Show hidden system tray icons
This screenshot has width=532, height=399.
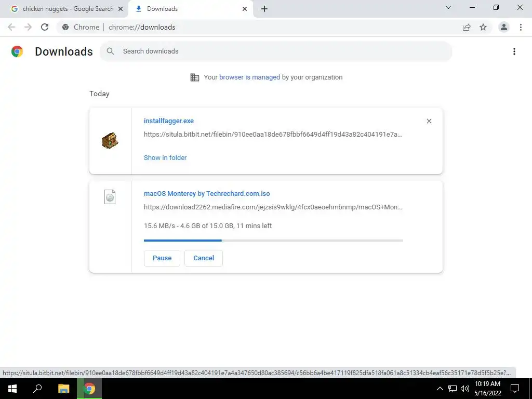tap(440, 389)
